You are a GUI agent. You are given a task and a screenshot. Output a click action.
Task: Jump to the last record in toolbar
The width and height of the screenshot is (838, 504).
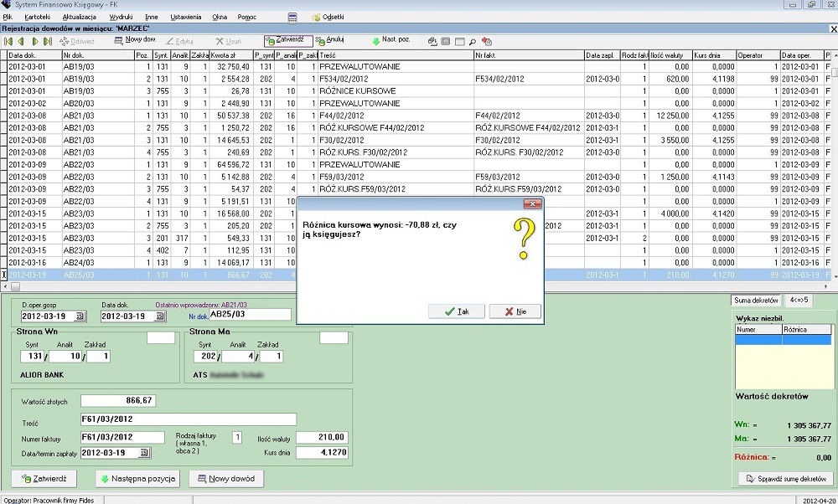tap(48, 41)
